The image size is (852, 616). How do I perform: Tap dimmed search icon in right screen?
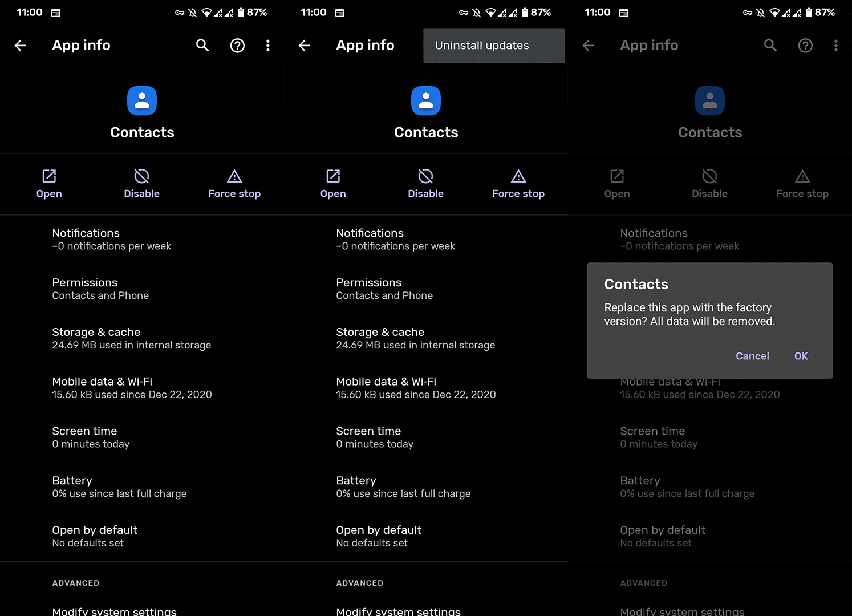770,46
